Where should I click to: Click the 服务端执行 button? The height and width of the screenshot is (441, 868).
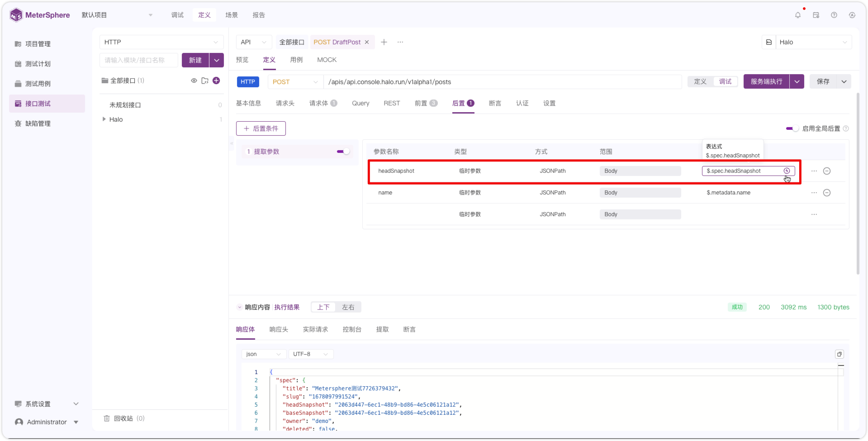pyautogui.click(x=767, y=81)
